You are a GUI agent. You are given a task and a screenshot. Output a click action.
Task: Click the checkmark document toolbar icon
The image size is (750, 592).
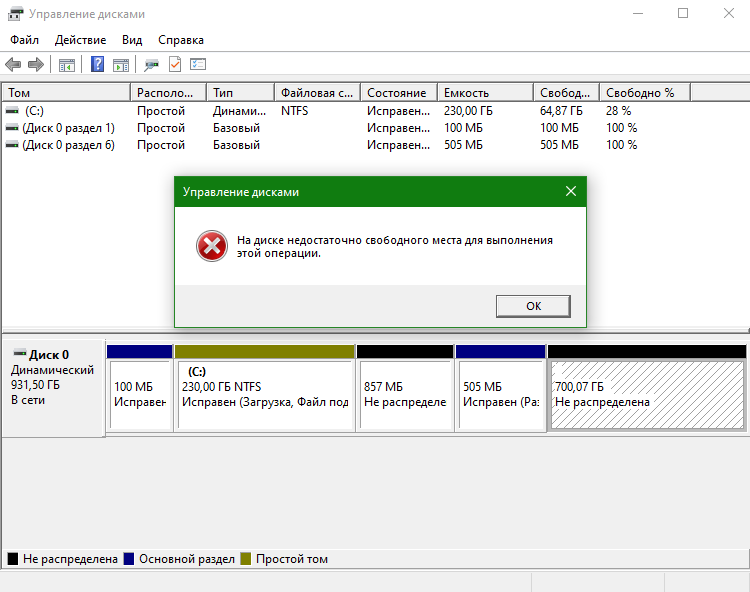(174, 65)
